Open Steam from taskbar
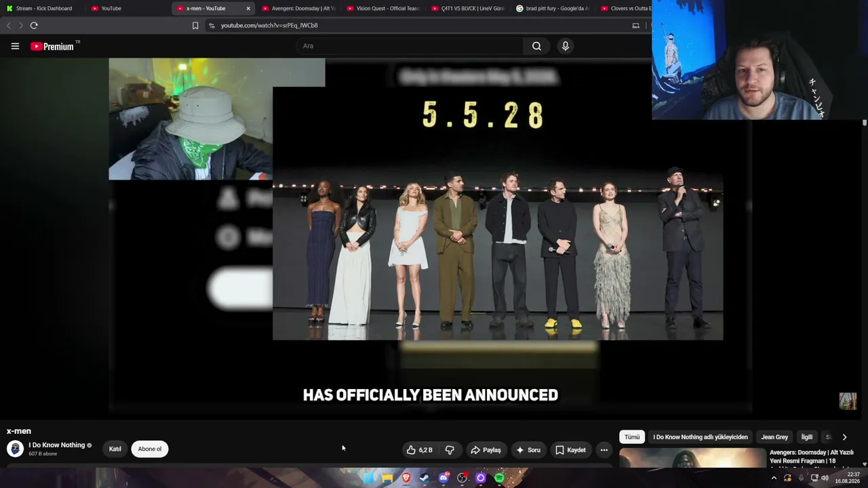The width and height of the screenshot is (868, 488). pyautogui.click(x=425, y=478)
